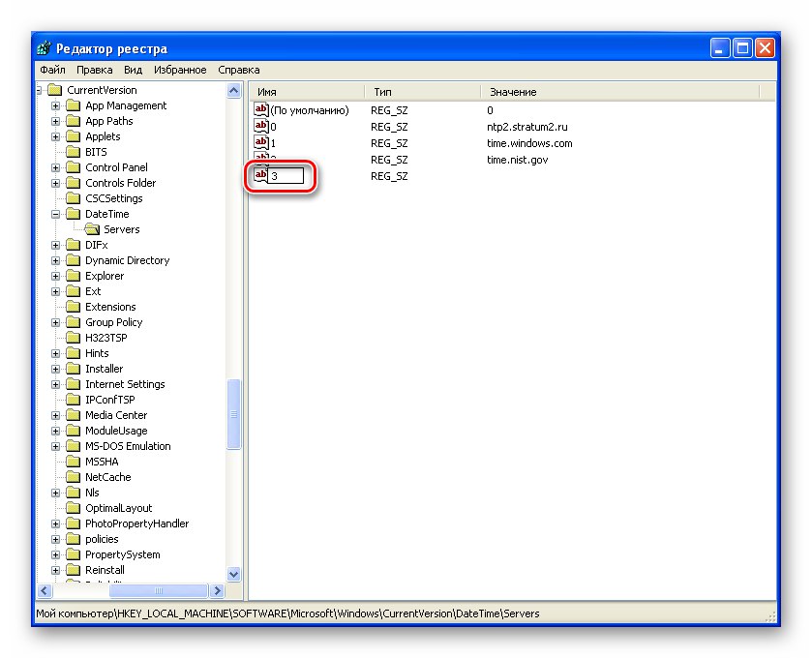Click the tree horizontal scroll left arrow
This screenshot has width=812, height=658.
45,590
